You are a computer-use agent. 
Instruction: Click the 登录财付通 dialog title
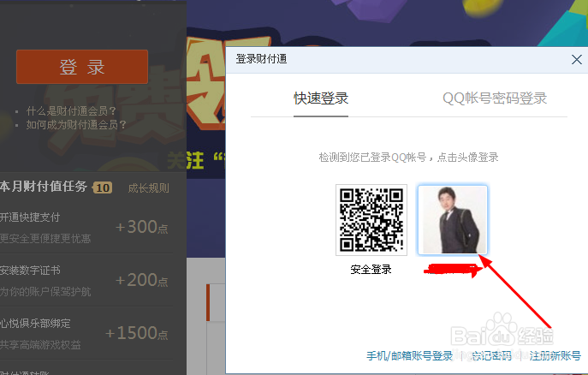point(261,59)
